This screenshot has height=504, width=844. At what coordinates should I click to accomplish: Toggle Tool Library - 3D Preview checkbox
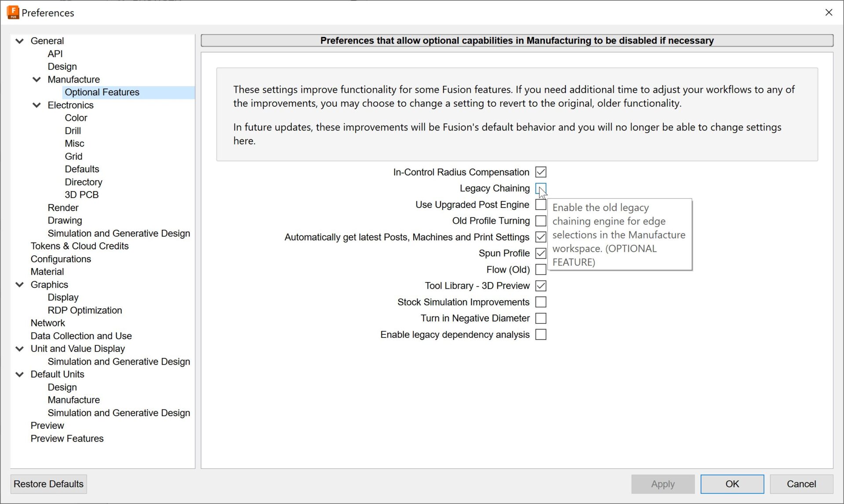point(541,286)
